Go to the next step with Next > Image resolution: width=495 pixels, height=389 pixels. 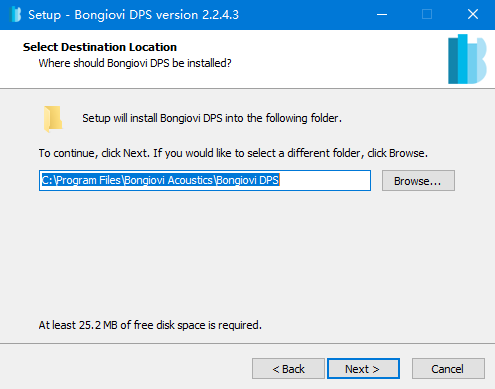coord(363,369)
